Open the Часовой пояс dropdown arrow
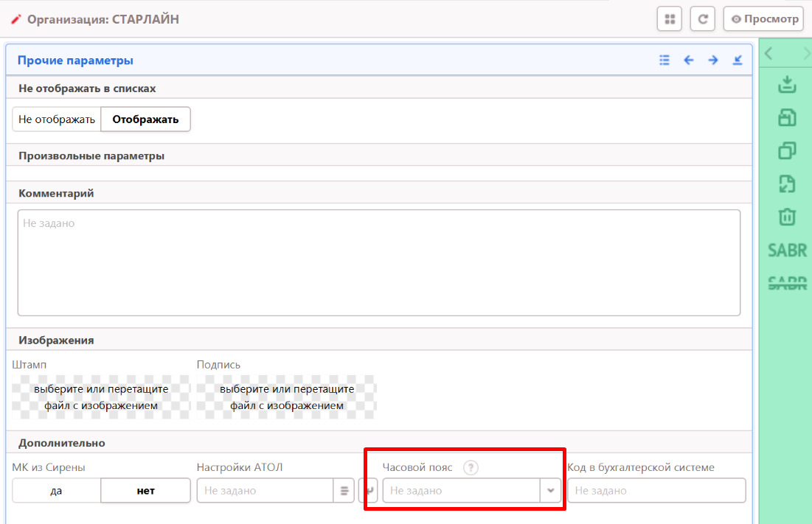Screen dimensions: 812x524 click(550, 491)
